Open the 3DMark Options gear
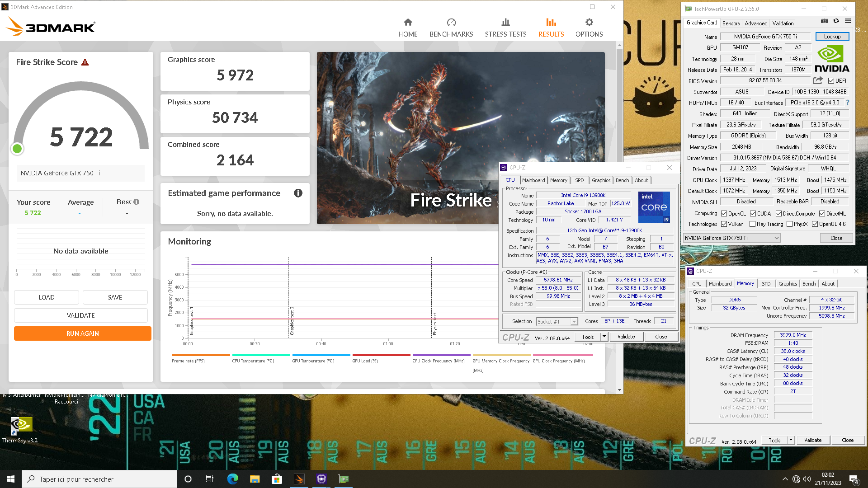The height and width of the screenshot is (488, 868). tap(589, 28)
